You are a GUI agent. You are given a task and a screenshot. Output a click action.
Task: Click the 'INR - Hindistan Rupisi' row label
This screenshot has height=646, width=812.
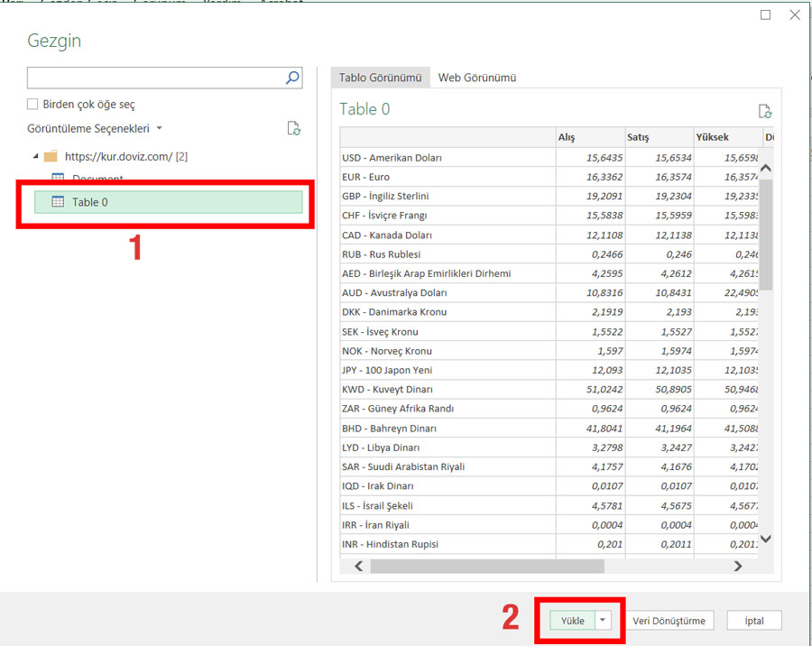click(390, 544)
